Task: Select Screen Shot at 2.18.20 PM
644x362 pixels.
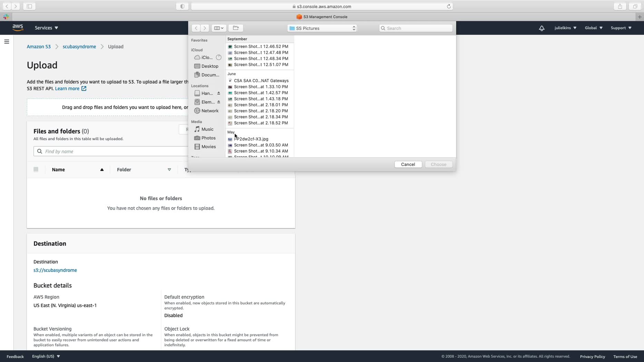Action: click(x=259, y=111)
